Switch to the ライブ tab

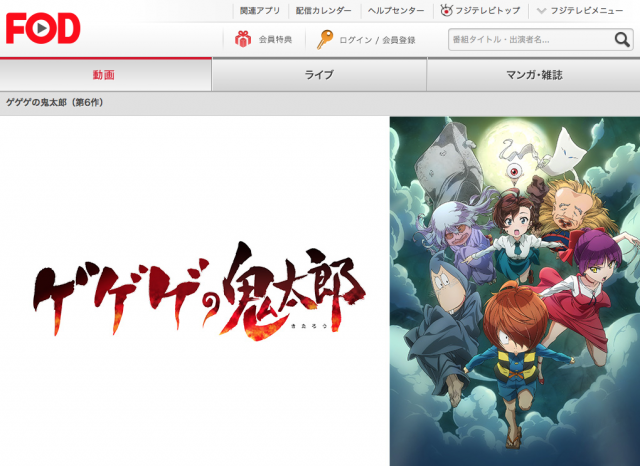(x=319, y=75)
